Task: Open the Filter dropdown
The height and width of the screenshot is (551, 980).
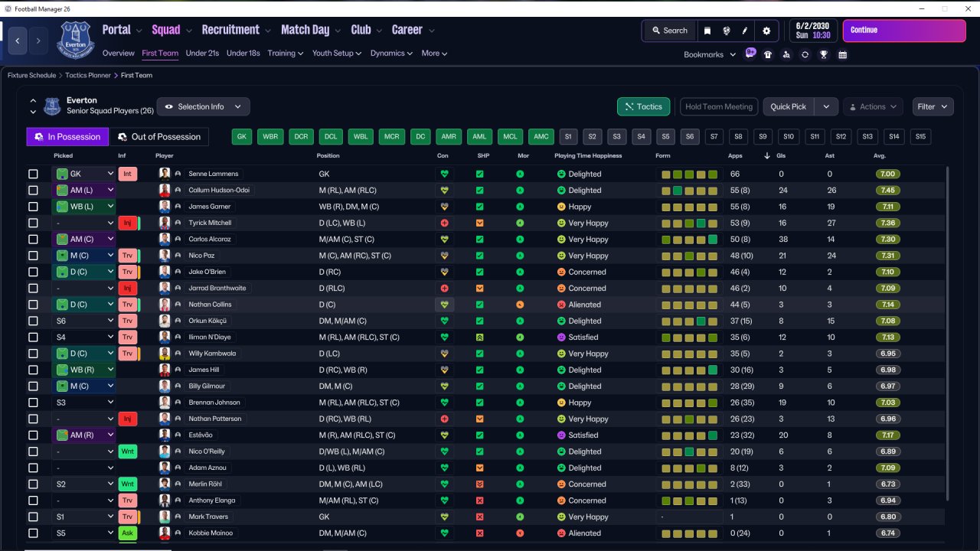Action: (x=932, y=107)
